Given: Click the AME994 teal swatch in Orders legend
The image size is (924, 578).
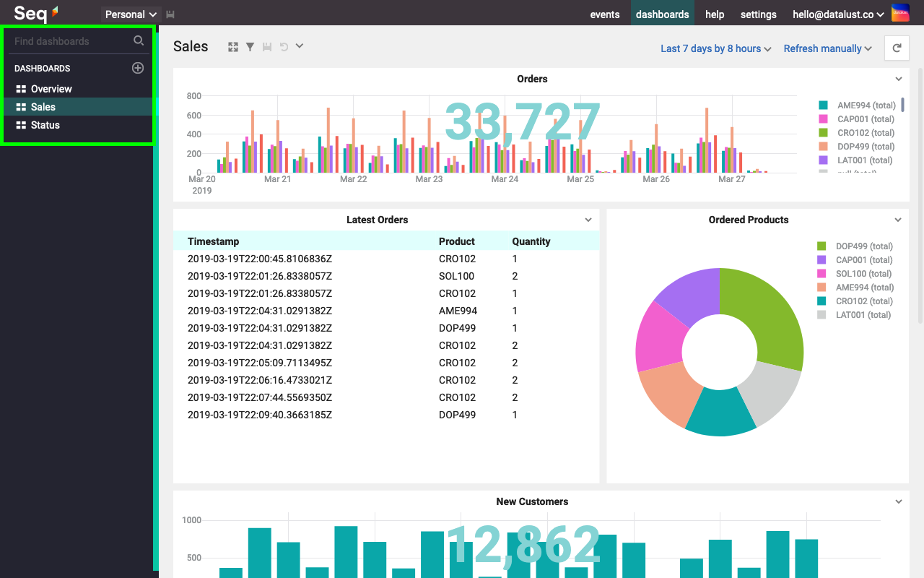Looking at the screenshot, I should (823, 105).
